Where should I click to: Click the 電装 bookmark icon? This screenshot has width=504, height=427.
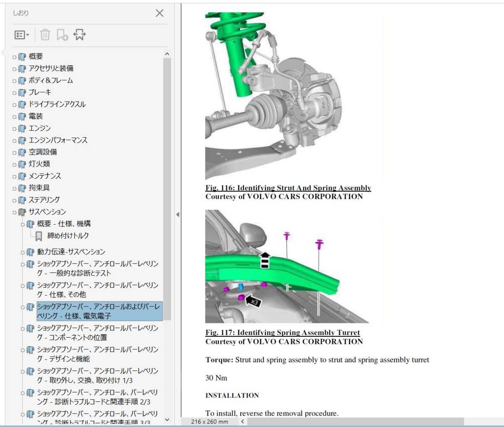(x=22, y=117)
